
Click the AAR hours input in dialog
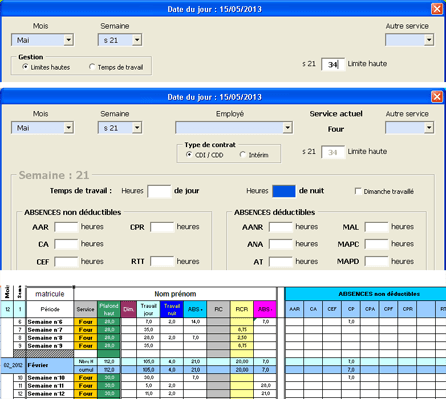point(66,227)
